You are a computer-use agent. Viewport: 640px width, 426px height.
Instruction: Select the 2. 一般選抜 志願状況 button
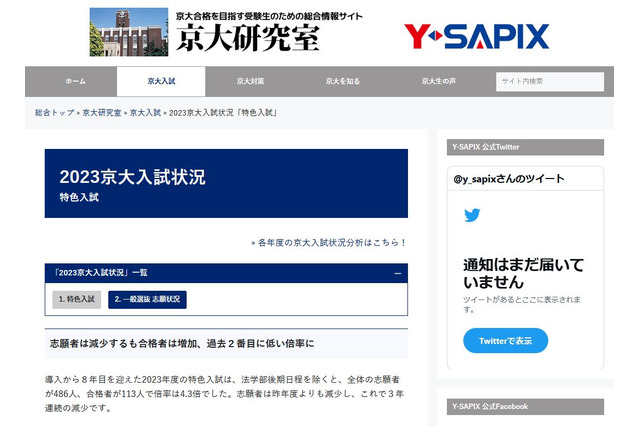point(147,299)
